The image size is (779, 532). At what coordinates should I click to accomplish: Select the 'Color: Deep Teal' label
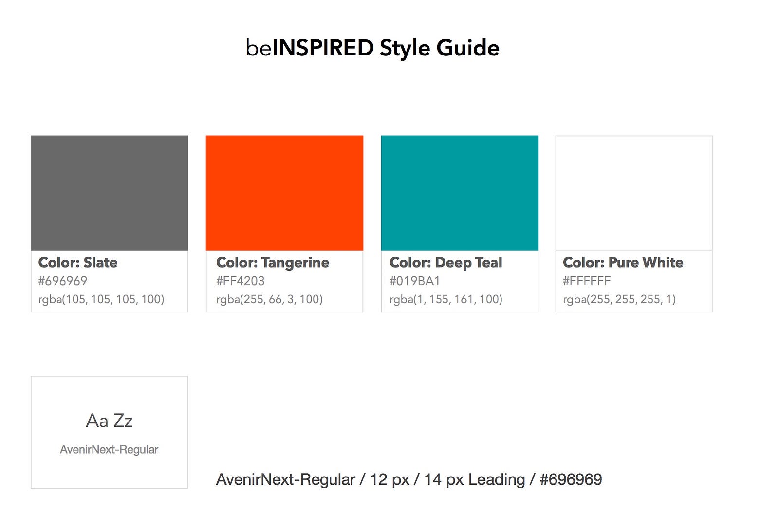446,263
